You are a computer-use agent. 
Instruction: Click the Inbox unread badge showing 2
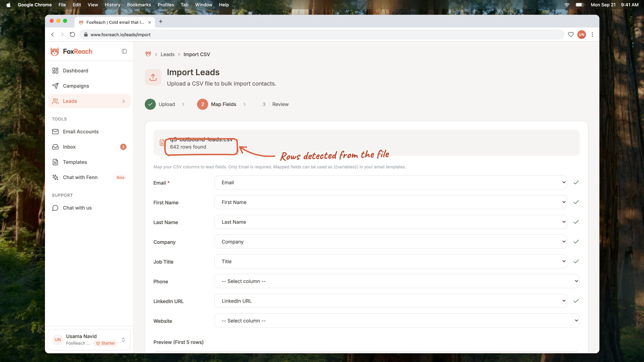pos(123,147)
